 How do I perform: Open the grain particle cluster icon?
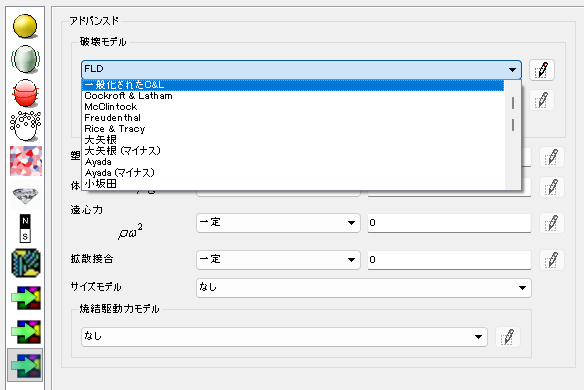click(x=25, y=126)
